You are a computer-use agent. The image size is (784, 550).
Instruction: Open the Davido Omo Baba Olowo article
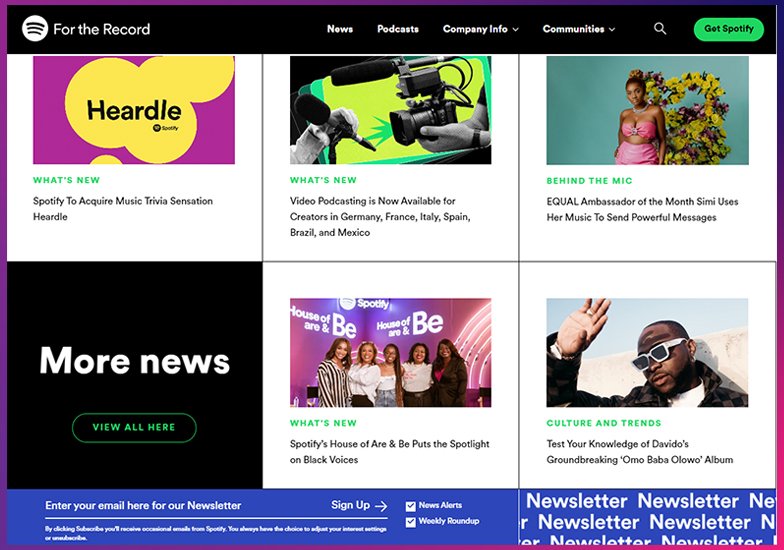pyautogui.click(x=640, y=452)
